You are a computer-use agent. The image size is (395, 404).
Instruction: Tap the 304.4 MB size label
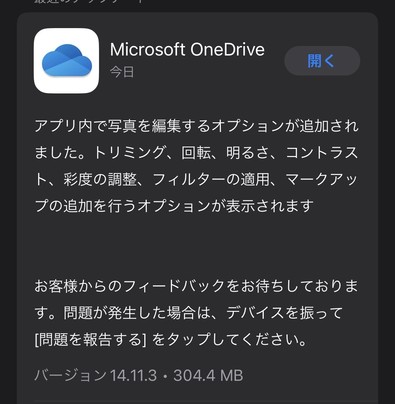pos(208,376)
